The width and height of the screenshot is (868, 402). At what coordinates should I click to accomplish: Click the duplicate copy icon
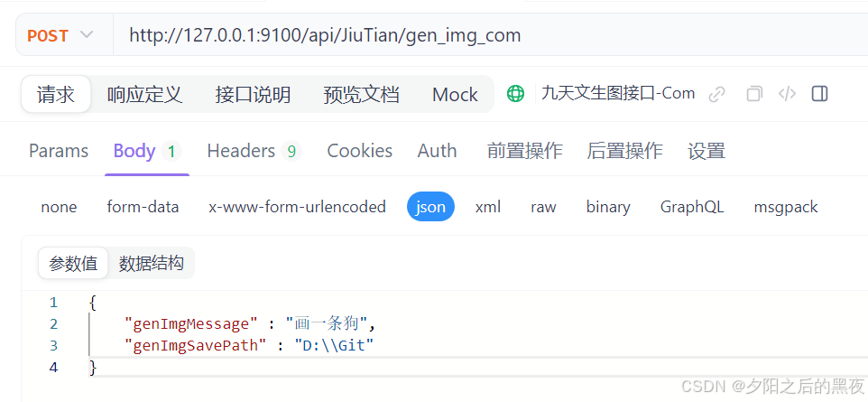coord(754,94)
